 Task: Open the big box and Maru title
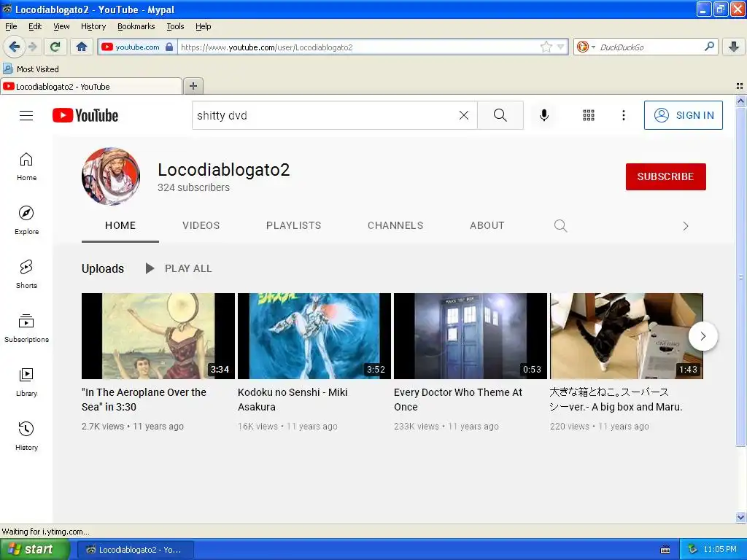click(x=616, y=400)
